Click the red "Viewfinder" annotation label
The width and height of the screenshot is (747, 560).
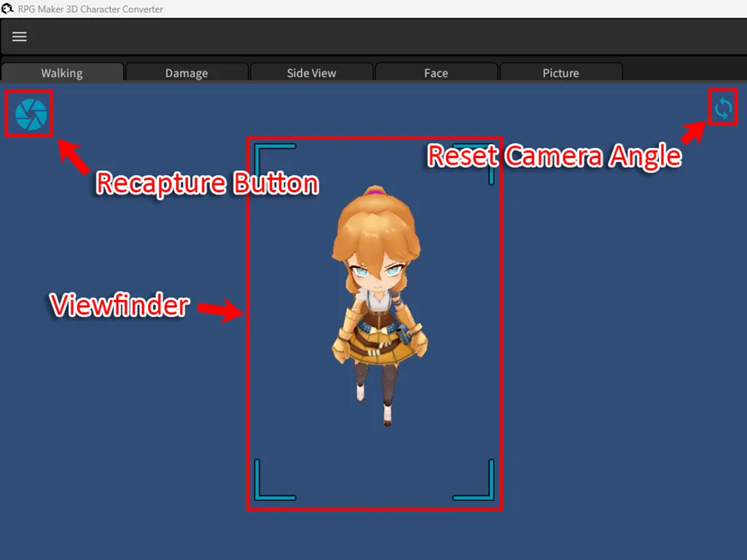point(119,305)
